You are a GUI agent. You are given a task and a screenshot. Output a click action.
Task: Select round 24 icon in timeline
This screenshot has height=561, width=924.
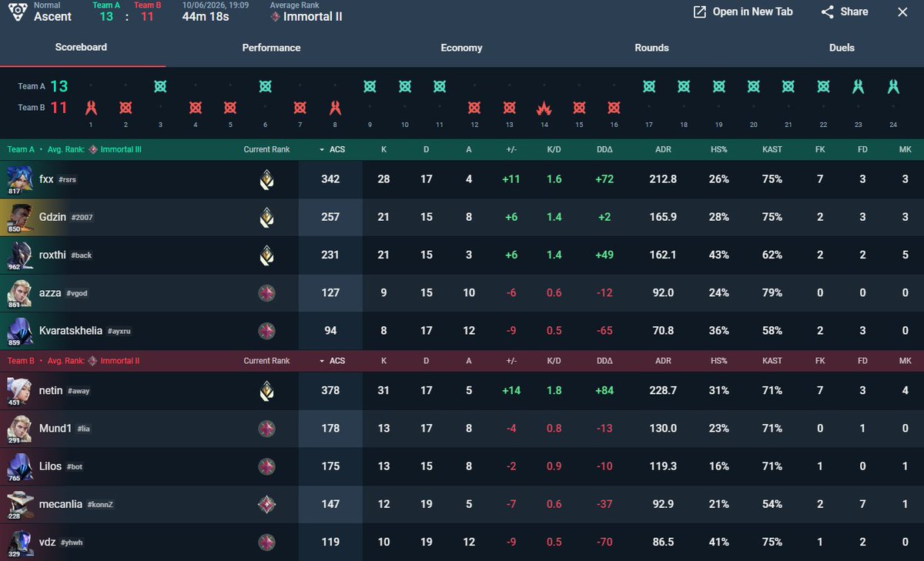893,86
